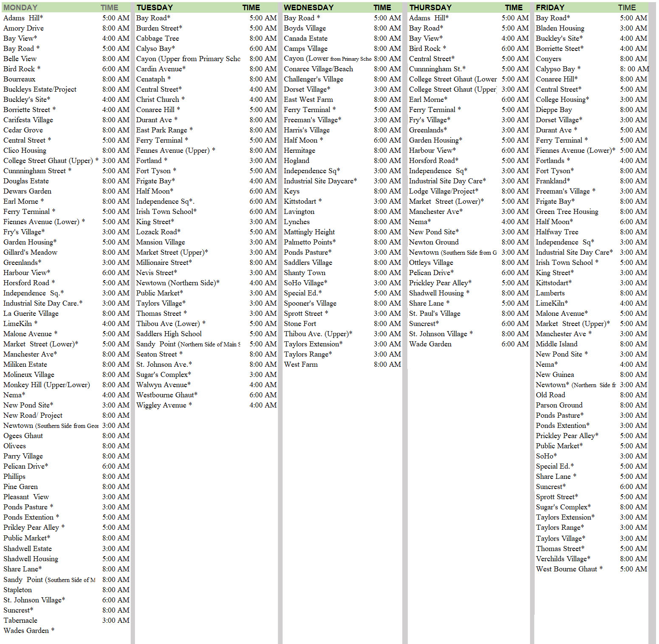Select Newton Ground cell

point(434,242)
